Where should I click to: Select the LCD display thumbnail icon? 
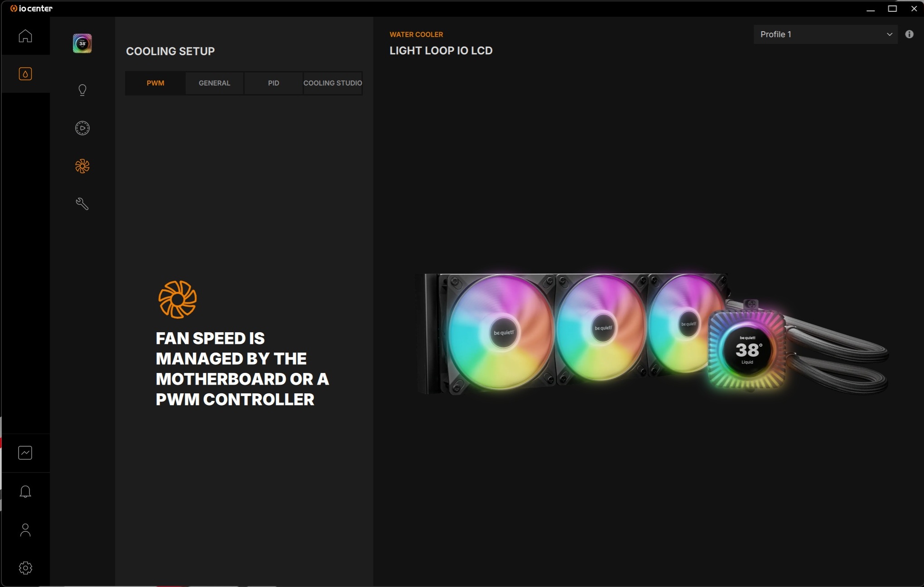82,43
